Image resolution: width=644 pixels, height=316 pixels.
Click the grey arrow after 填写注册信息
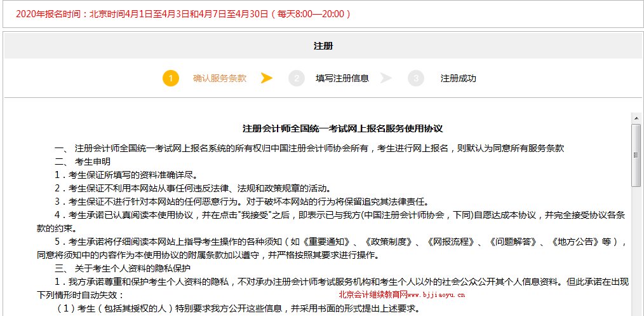386,78
